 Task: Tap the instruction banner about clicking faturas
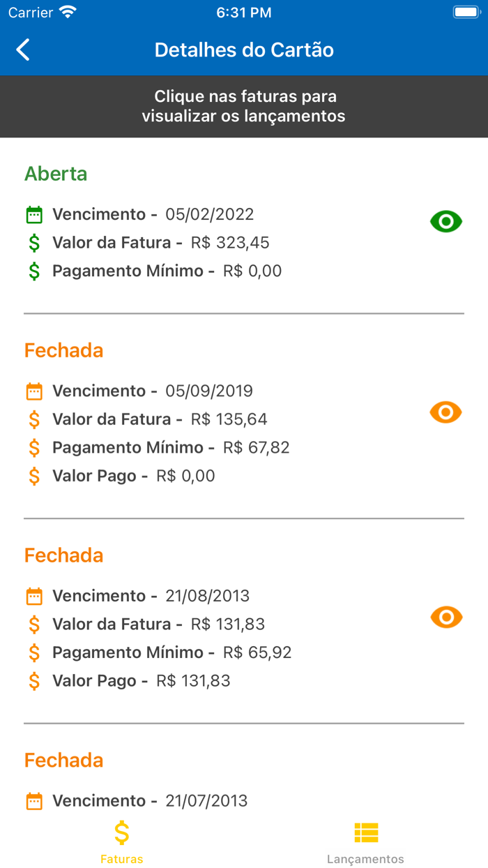[244, 106]
